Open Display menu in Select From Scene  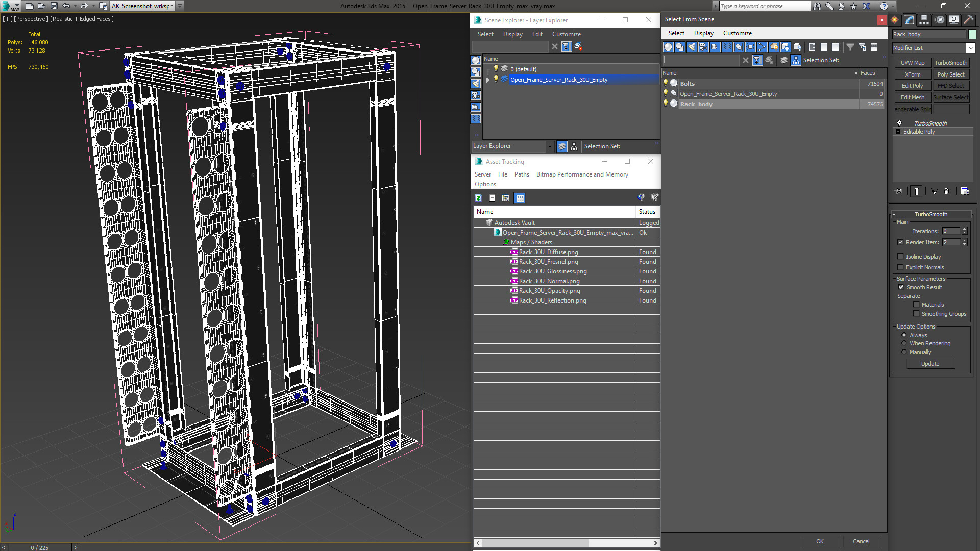703,33
